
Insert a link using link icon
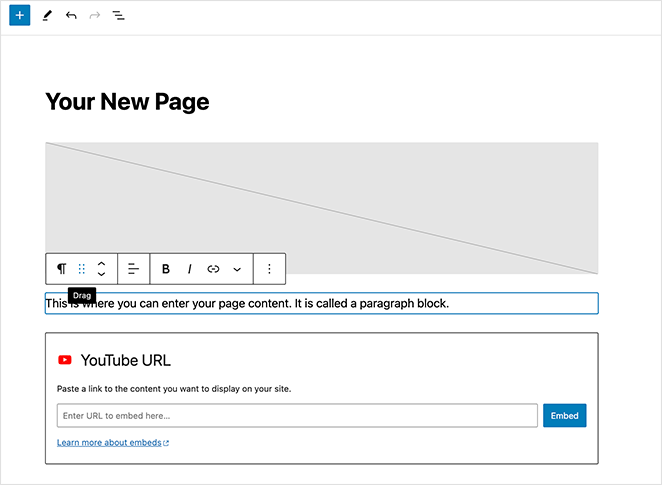pos(213,269)
